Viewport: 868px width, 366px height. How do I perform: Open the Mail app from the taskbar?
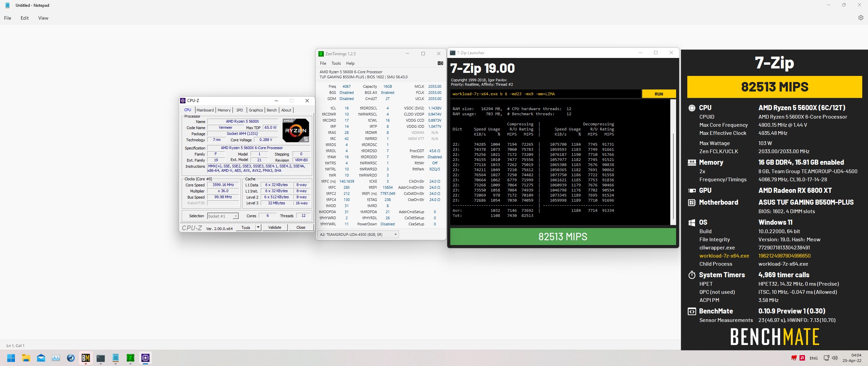tap(41, 358)
